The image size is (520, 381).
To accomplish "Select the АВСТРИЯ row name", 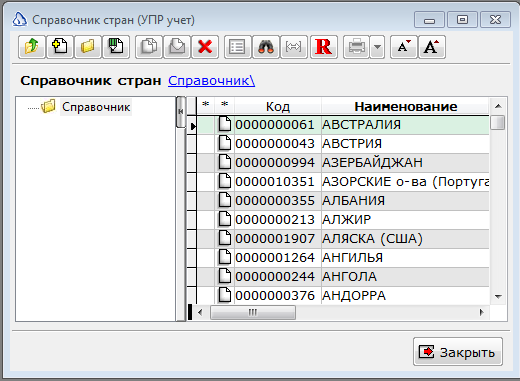I will (352, 144).
